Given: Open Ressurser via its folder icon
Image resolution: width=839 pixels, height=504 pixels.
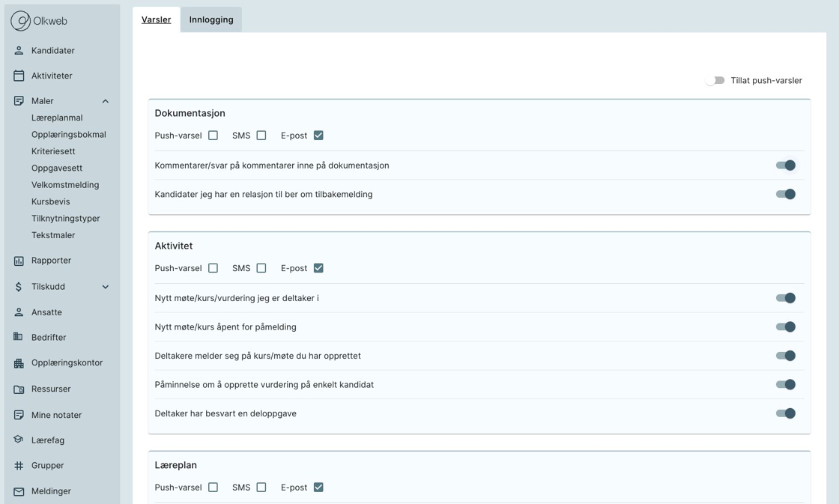Looking at the screenshot, I should pyautogui.click(x=19, y=389).
